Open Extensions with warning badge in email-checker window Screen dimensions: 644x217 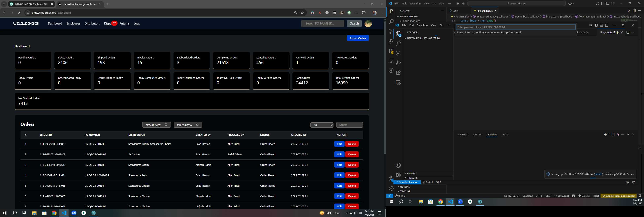pos(391,51)
